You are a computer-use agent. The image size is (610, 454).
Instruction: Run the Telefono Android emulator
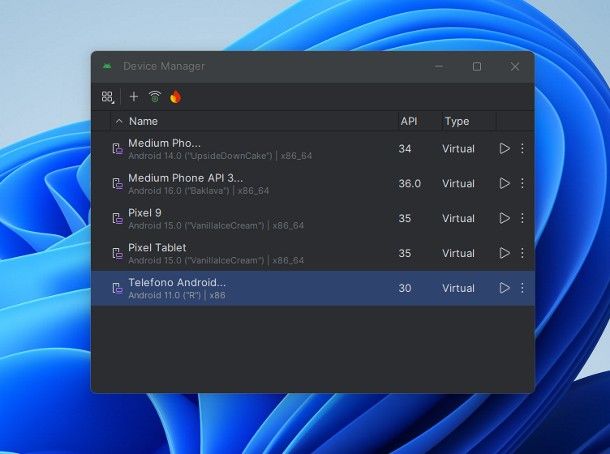(x=504, y=288)
